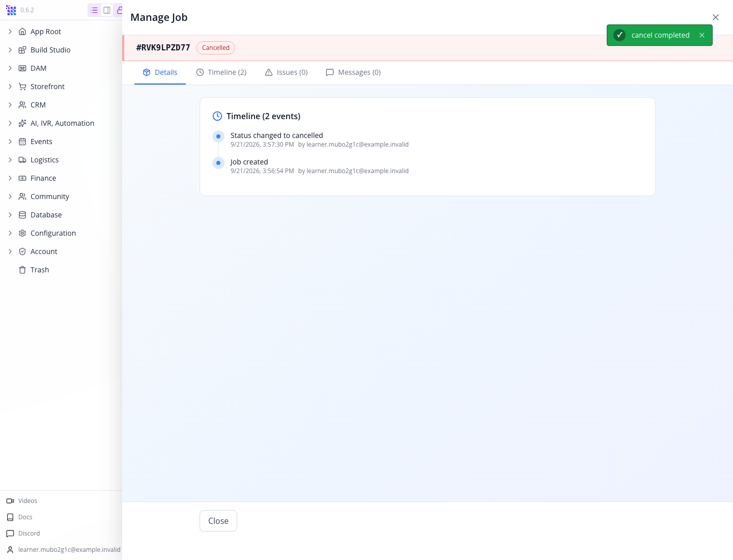Select the Status changed to cancelled event

pyautogui.click(x=277, y=135)
